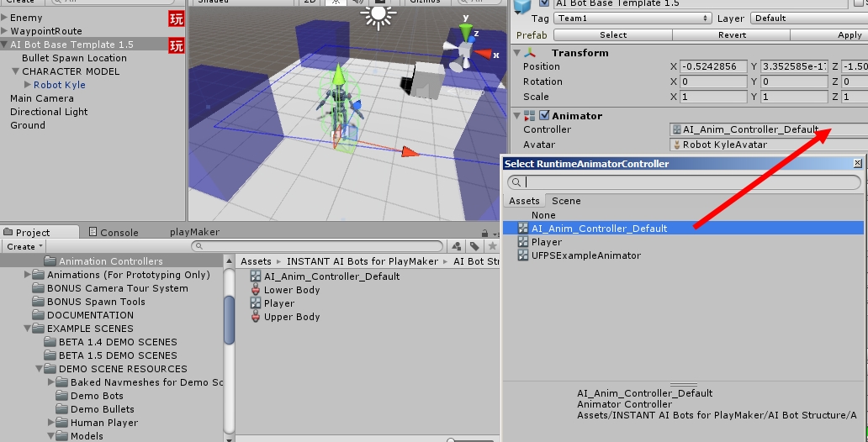868x442 pixels.
Task: Expand the Baked Navmeshes folder
Action: click(50, 381)
